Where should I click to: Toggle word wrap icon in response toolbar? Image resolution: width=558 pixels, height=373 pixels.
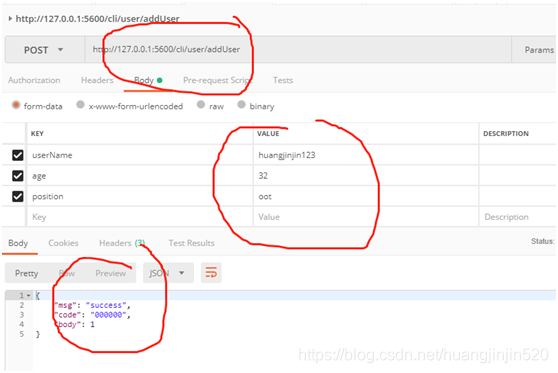pos(211,273)
